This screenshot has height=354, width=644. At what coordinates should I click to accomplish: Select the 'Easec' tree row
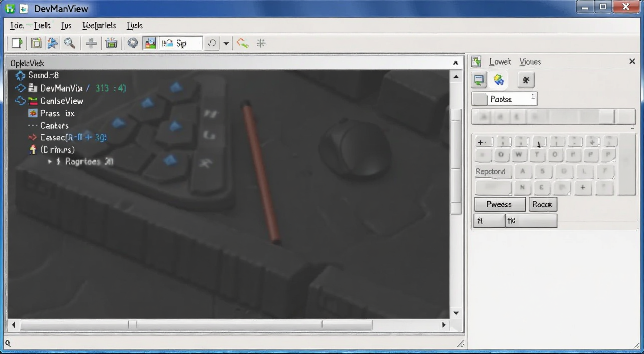(73, 137)
